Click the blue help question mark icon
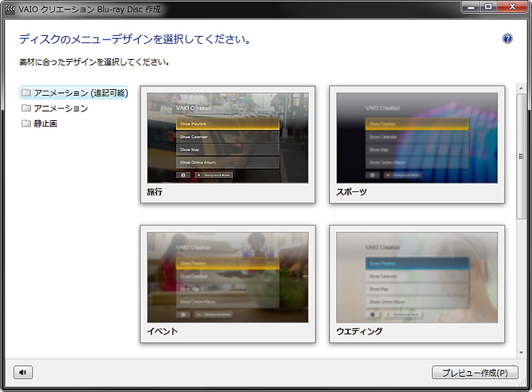 tap(508, 39)
